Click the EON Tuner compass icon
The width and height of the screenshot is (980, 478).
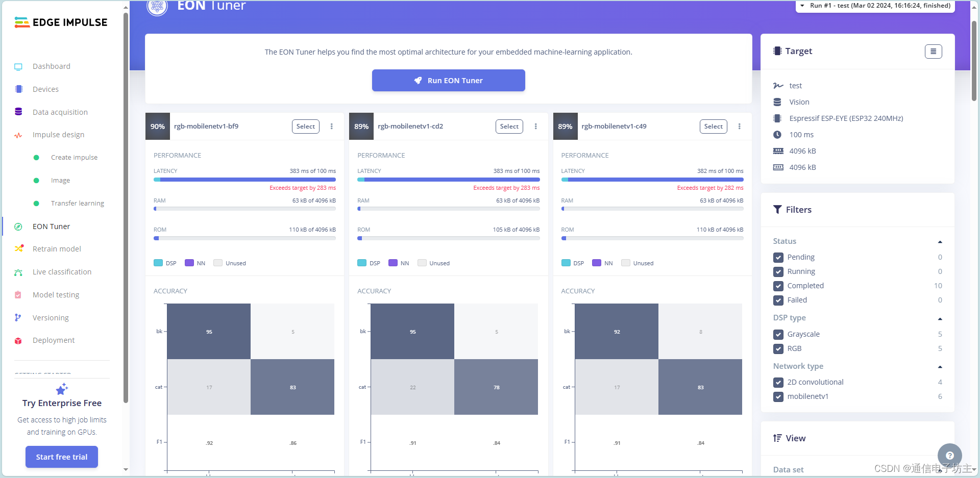pyautogui.click(x=18, y=227)
